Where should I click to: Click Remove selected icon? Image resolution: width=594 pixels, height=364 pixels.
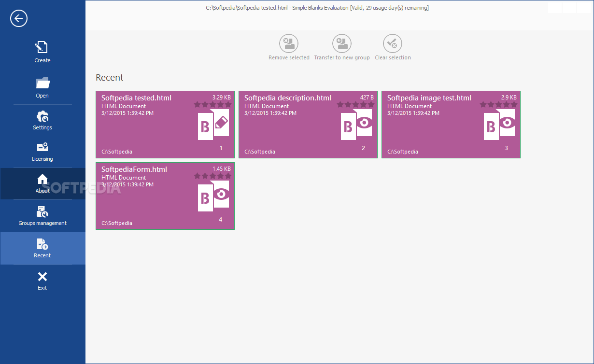coord(289,43)
